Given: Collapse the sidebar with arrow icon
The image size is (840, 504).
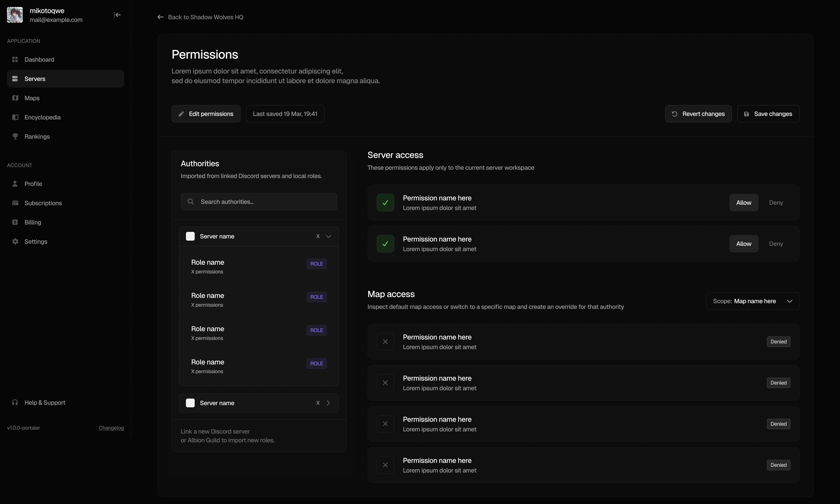Looking at the screenshot, I should [x=117, y=15].
